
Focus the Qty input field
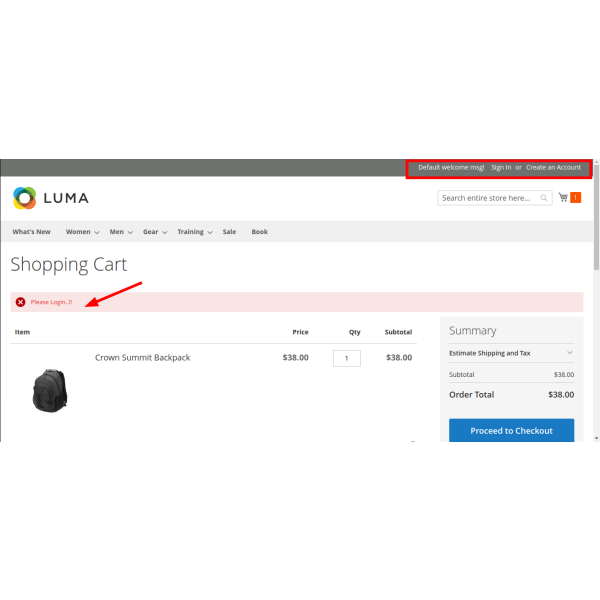pyautogui.click(x=347, y=358)
